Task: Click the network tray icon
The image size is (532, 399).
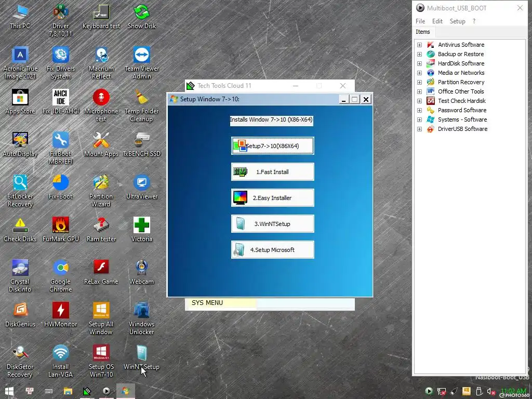Action: (442, 392)
